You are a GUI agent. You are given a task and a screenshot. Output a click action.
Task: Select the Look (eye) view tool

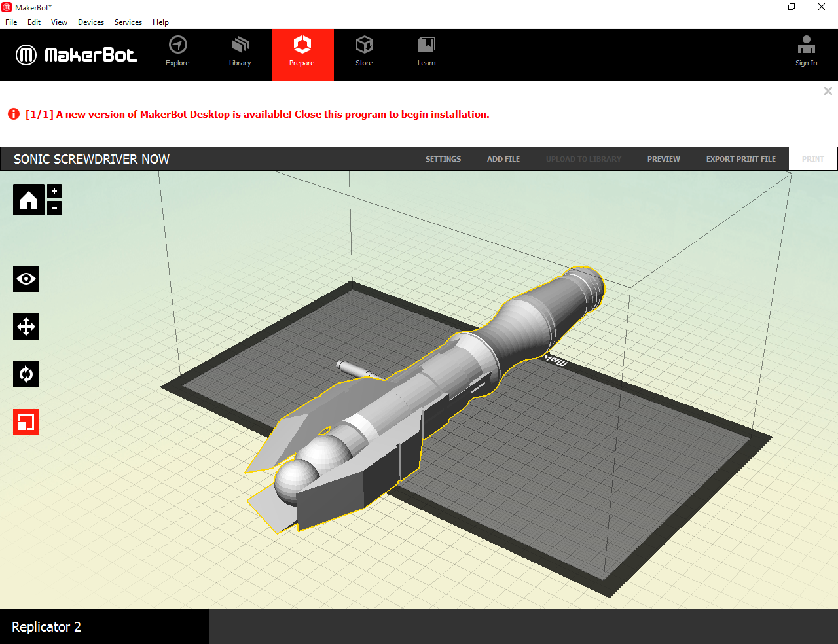[x=26, y=279]
